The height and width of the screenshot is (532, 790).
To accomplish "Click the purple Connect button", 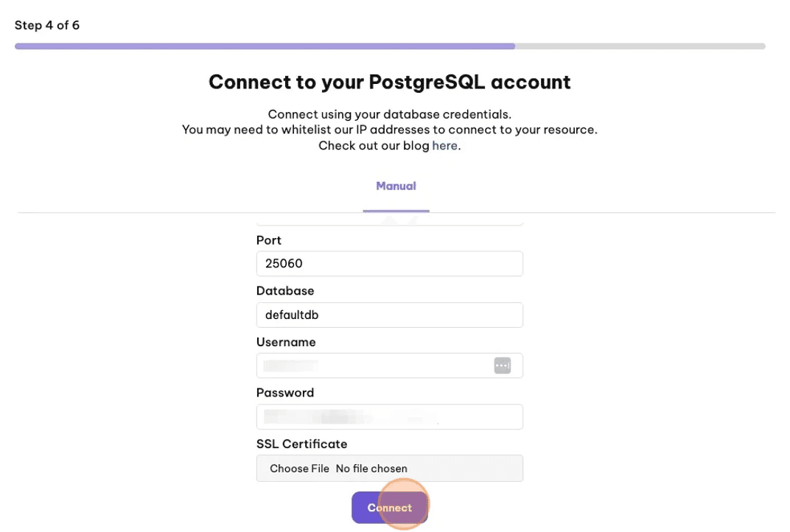I will click(x=389, y=507).
